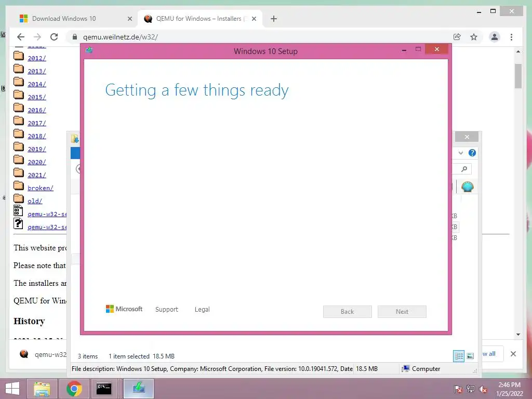This screenshot has width=532, height=399.
Task: Click the binary file icon for qemu-w32 setup
Action: tap(18, 211)
